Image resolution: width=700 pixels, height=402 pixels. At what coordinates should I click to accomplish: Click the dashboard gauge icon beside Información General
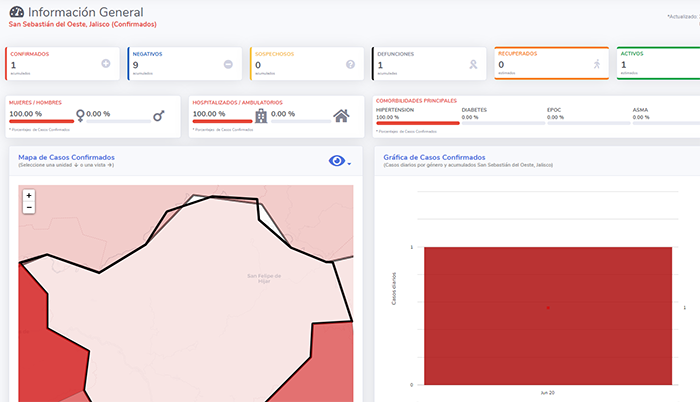point(16,12)
